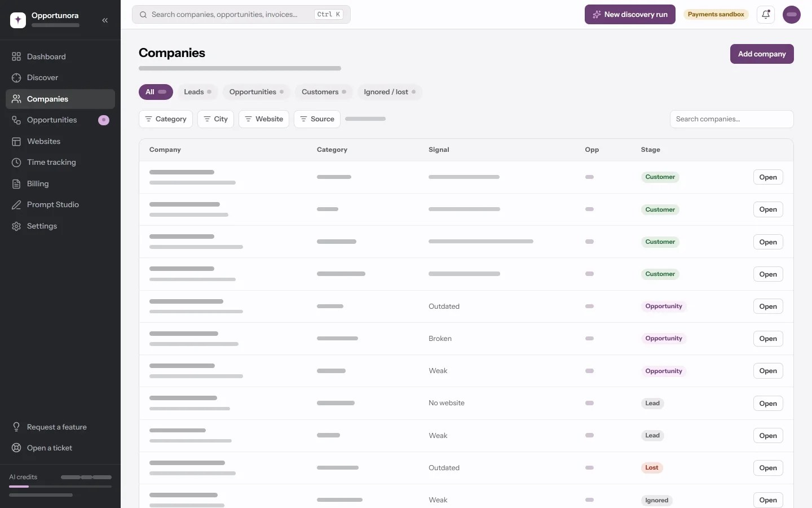Viewport: 812px width, 508px height.
Task: Click the Discover compass icon
Action: pyautogui.click(x=16, y=78)
